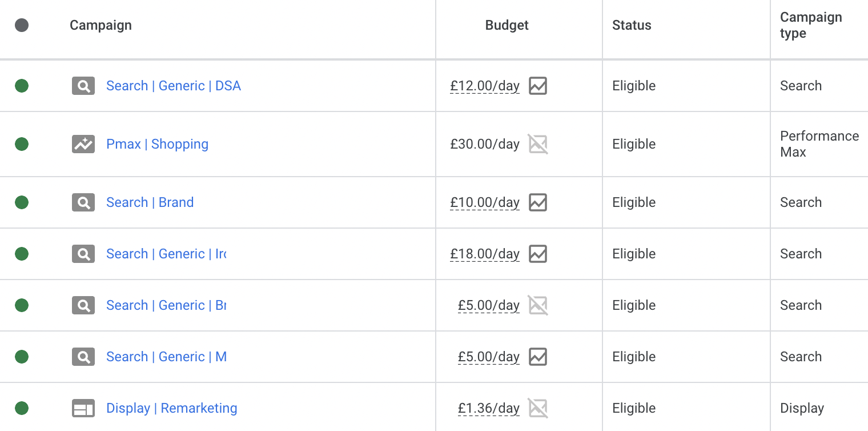Sort by the Status column header
The width and height of the screenshot is (868, 431).
(632, 25)
